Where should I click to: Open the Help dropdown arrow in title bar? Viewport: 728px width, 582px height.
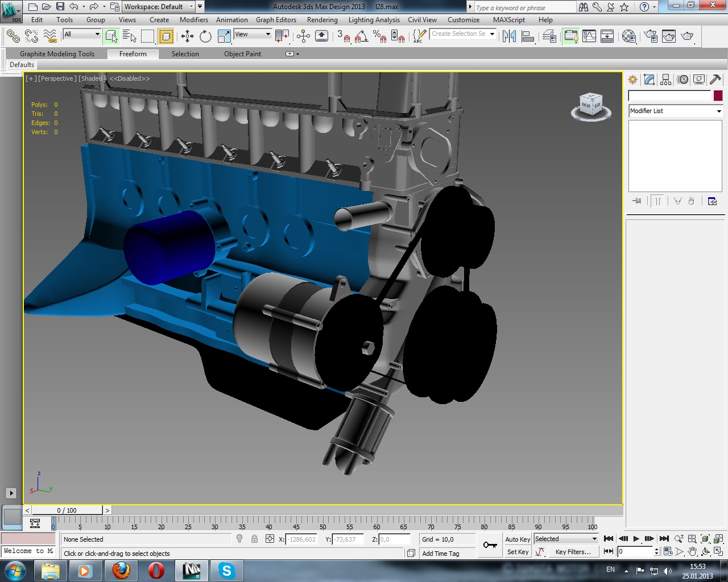coord(655,7)
